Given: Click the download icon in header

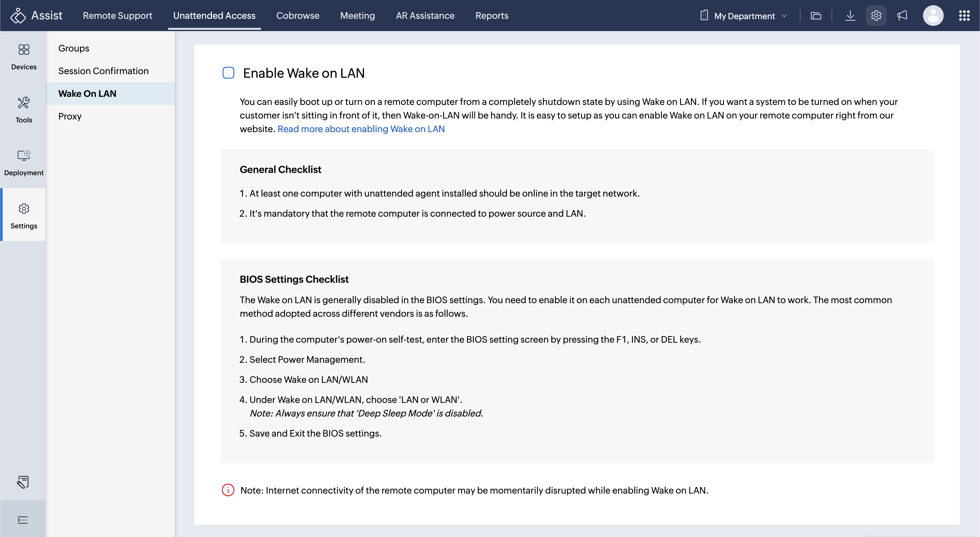Looking at the screenshot, I should point(850,16).
